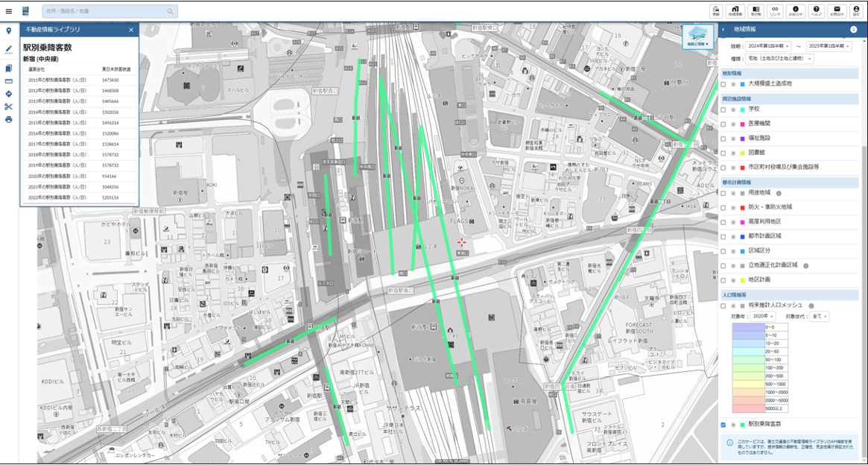Select the pencil drawing tool
Screen dimensions: 868x465
[9, 49]
